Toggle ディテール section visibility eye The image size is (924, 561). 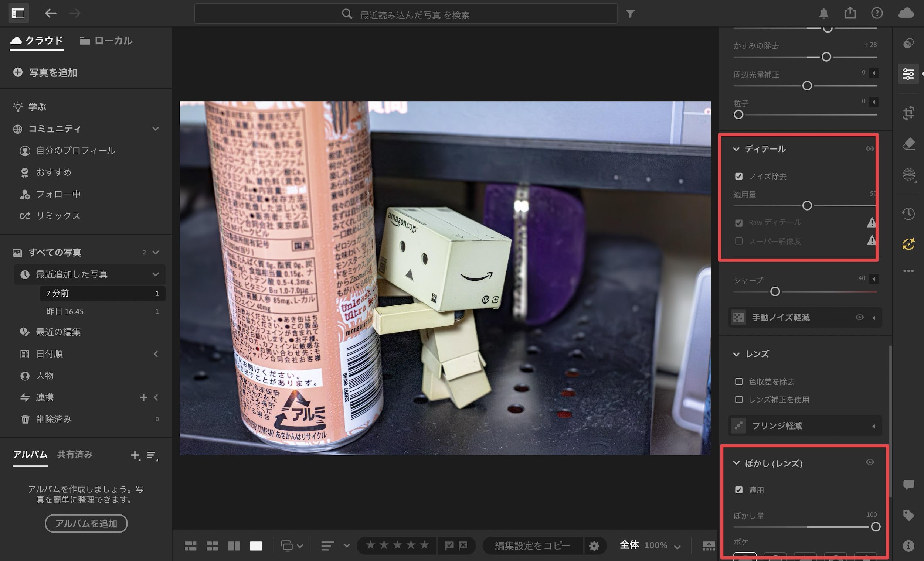click(x=870, y=149)
